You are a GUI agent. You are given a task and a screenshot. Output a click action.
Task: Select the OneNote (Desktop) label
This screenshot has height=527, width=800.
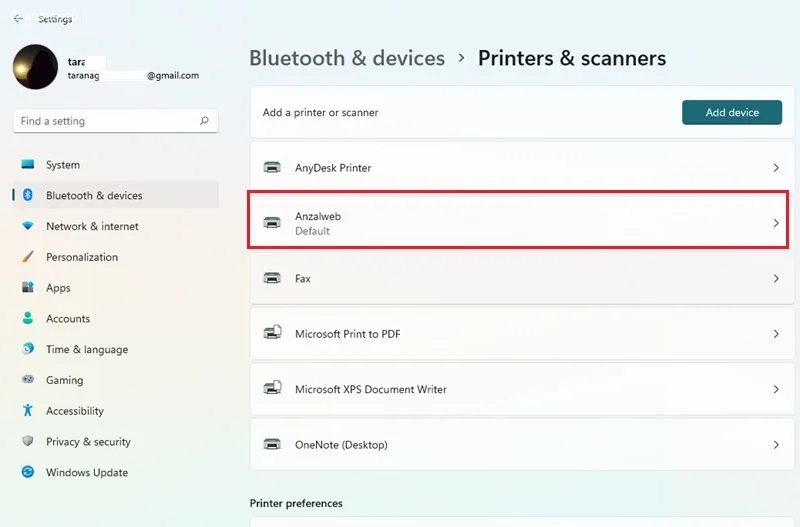pos(341,445)
